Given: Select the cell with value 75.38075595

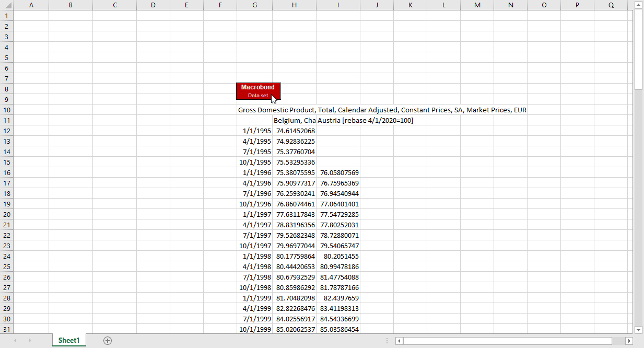Looking at the screenshot, I should 294,172.
